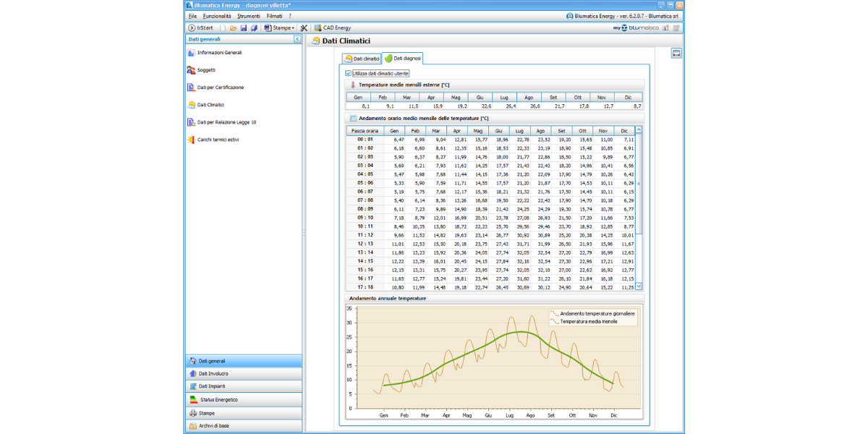Select Dati per Certificazione item
The image size is (868, 434).
pos(220,88)
